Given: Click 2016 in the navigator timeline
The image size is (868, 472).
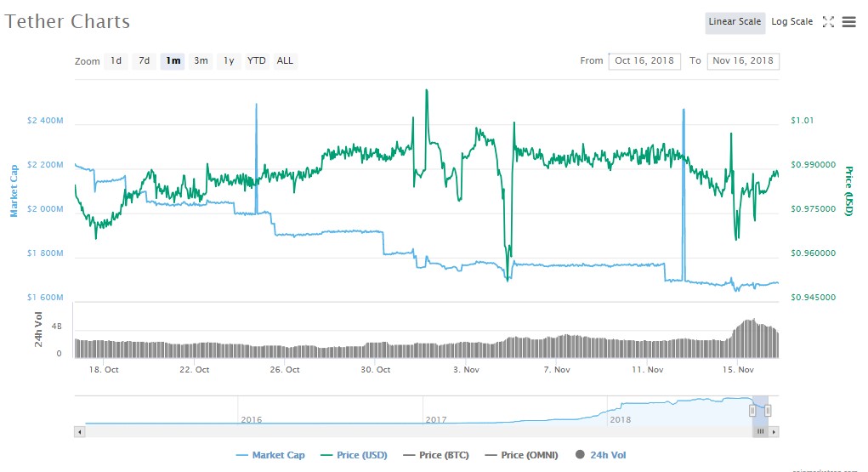Looking at the screenshot, I should (x=252, y=420).
